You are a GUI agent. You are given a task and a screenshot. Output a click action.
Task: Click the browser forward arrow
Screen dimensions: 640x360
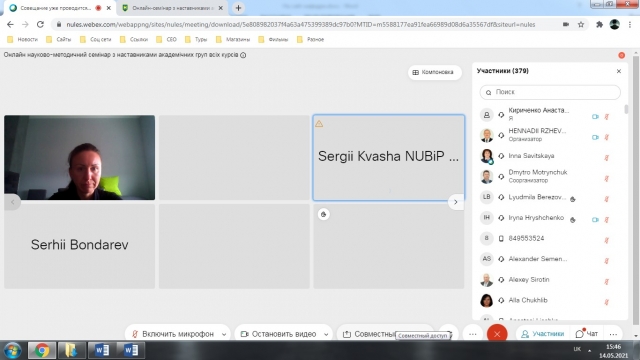[25, 24]
